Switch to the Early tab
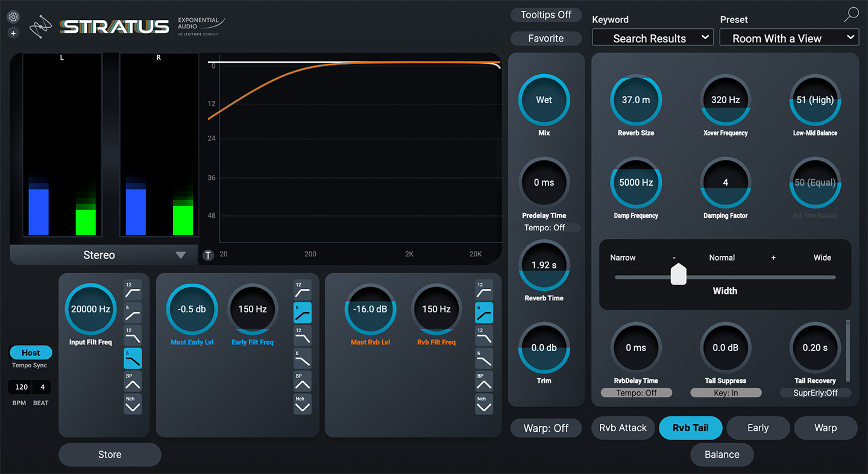Image resolution: width=868 pixels, height=474 pixels. [758, 428]
